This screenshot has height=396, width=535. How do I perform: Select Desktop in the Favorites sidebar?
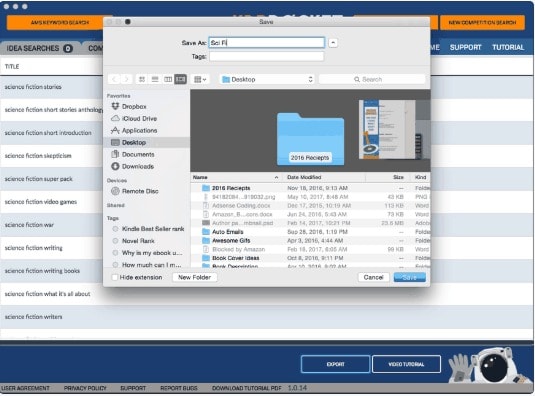(147, 142)
